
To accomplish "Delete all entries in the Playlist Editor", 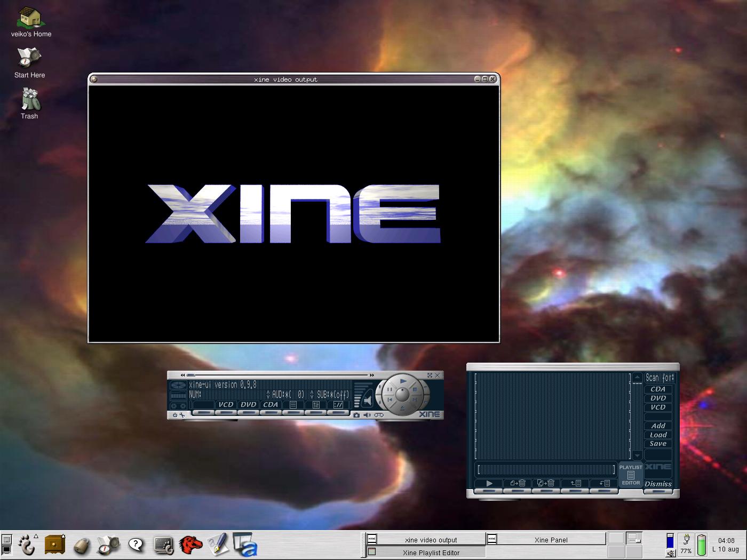I will pos(546,483).
